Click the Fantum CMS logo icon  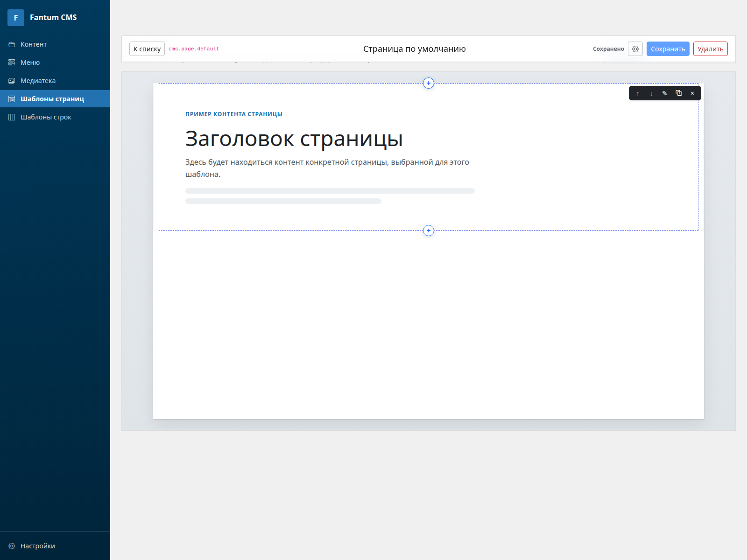16,17
